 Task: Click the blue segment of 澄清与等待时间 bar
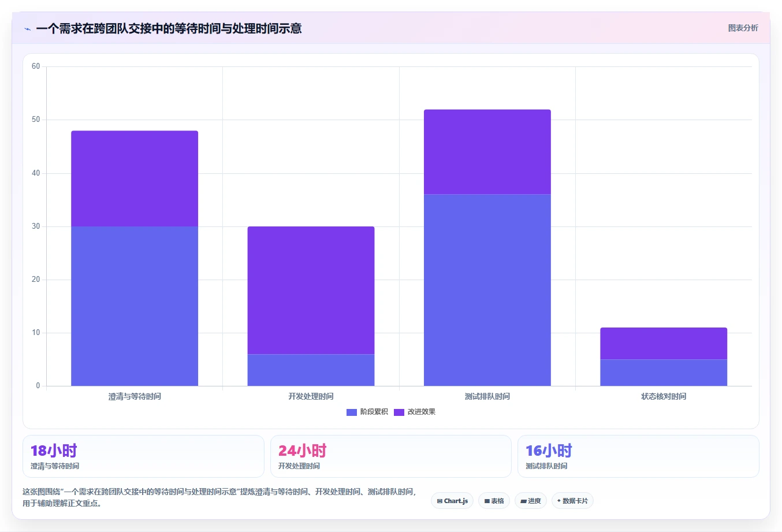pyautogui.click(x=135, y=306)
